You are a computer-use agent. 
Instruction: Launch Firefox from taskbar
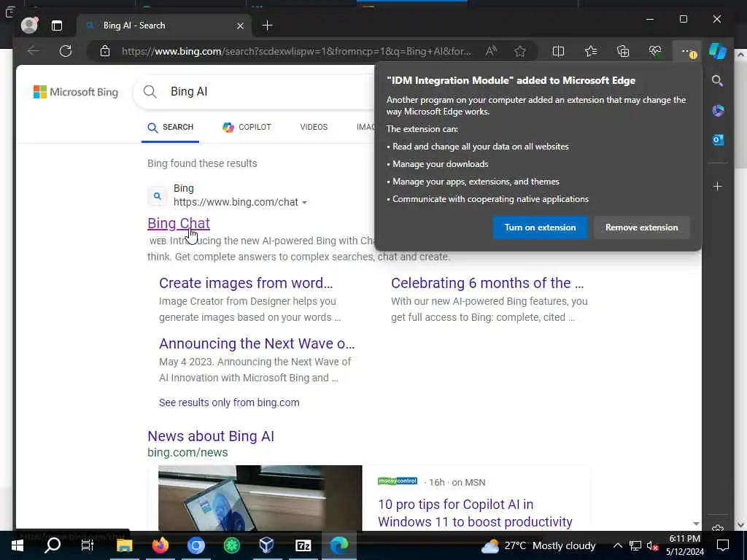160,545
